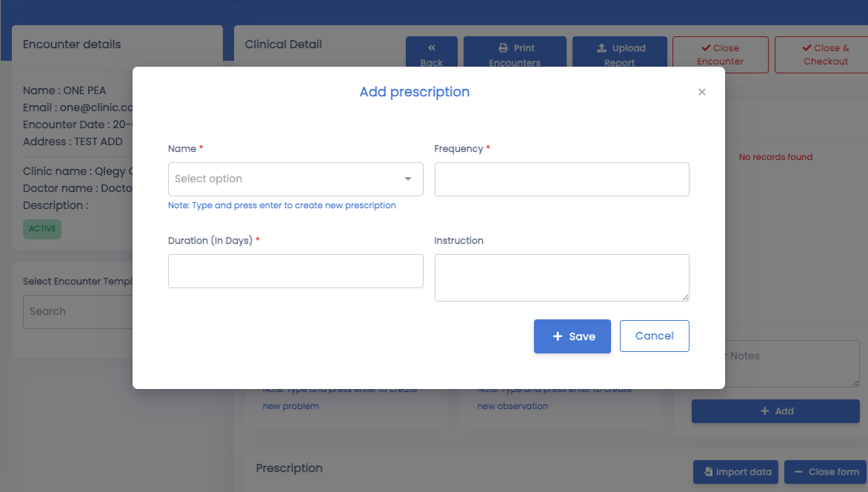Screen dimensions: 868x492
Task: Click the Instruction text area
Action: pos(562,278)
